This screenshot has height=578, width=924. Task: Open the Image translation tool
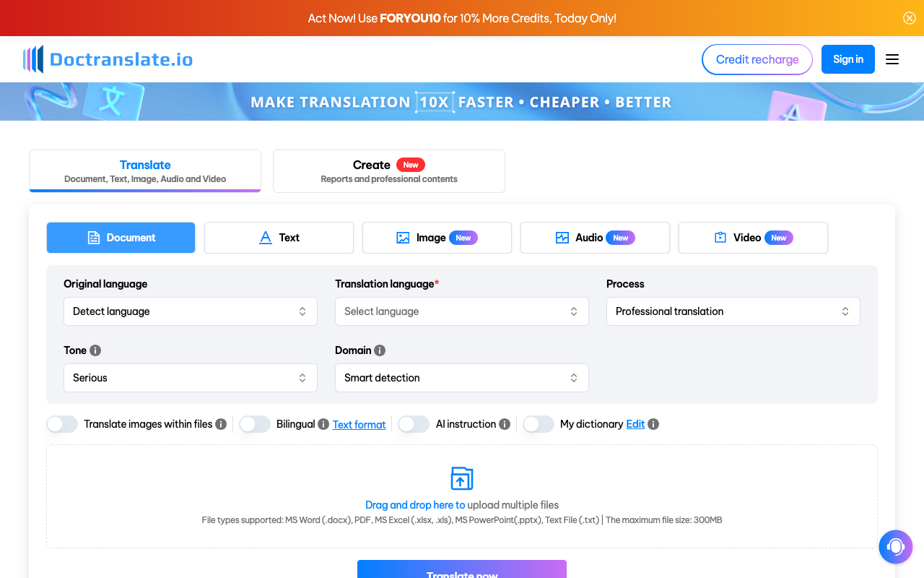[x=402, y=237]
